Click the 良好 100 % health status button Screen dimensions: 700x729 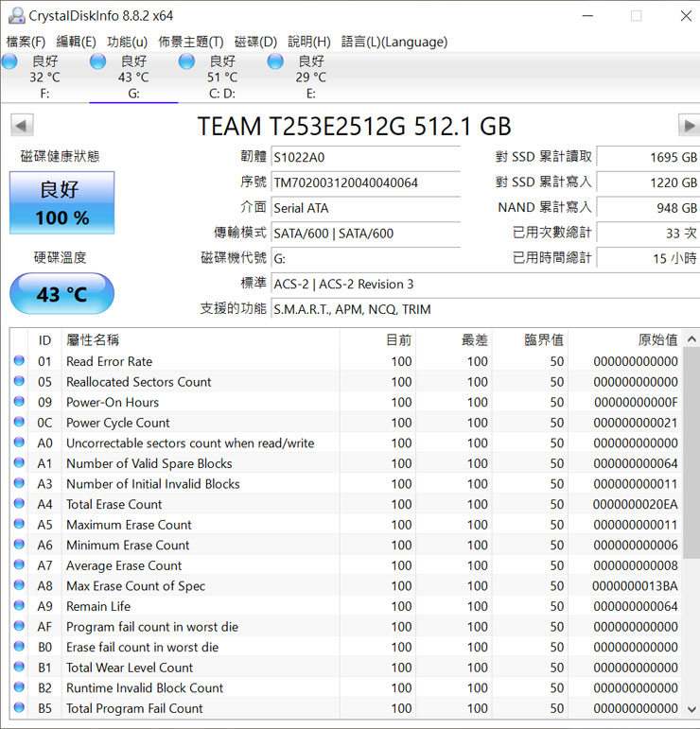pos(61,202)
